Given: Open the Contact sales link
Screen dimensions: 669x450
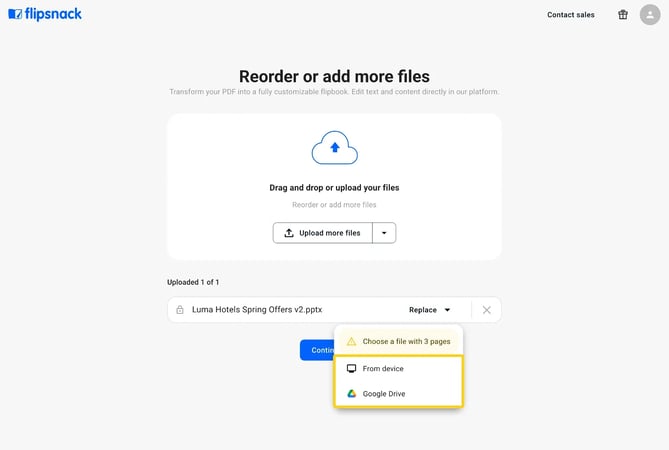Looking at the screenshot, I should coord(571,15).
